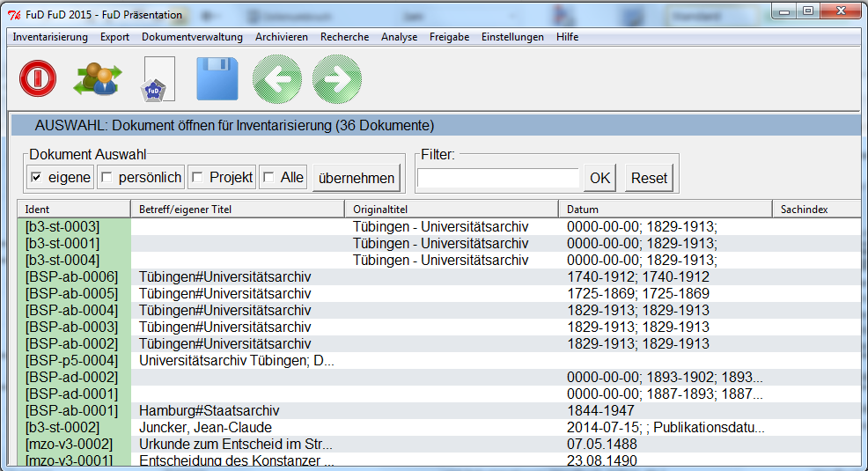Select row [BSP-ab-0006]
868x471 pixels.
(439, 276)
